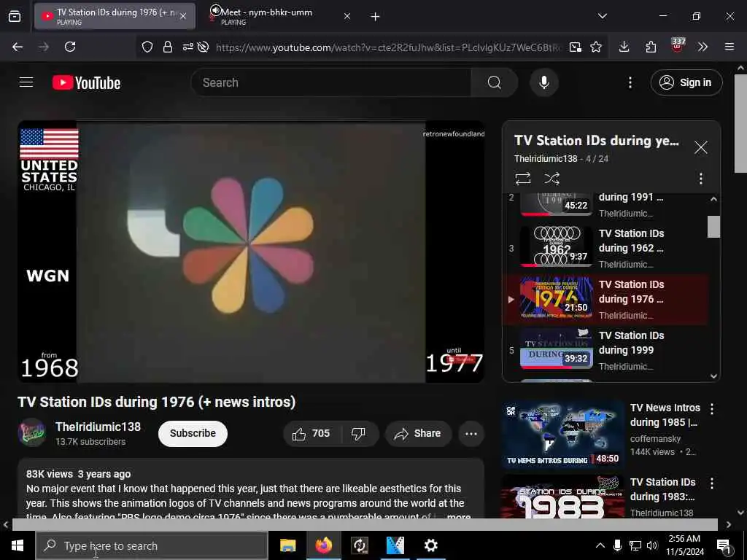Dislike this video
The width and height of the screenshot is (747, 560).
358,433
